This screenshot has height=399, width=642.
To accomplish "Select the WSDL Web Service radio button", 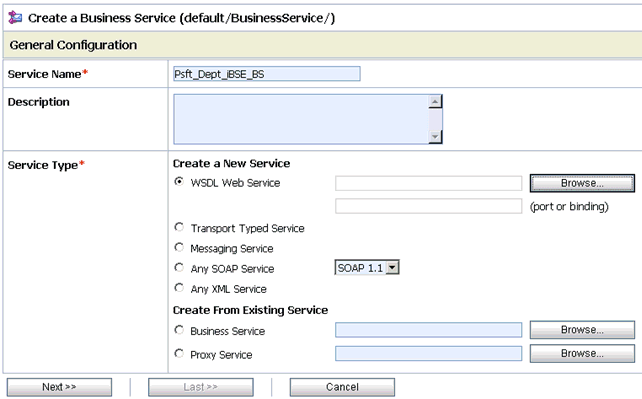I will coord(179,181).
